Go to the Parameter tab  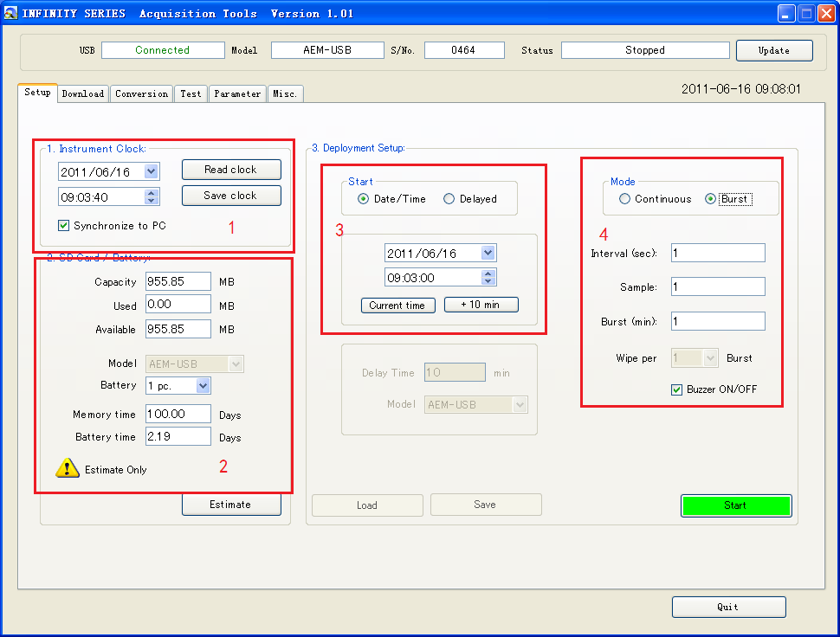click(x=237, y=93)
